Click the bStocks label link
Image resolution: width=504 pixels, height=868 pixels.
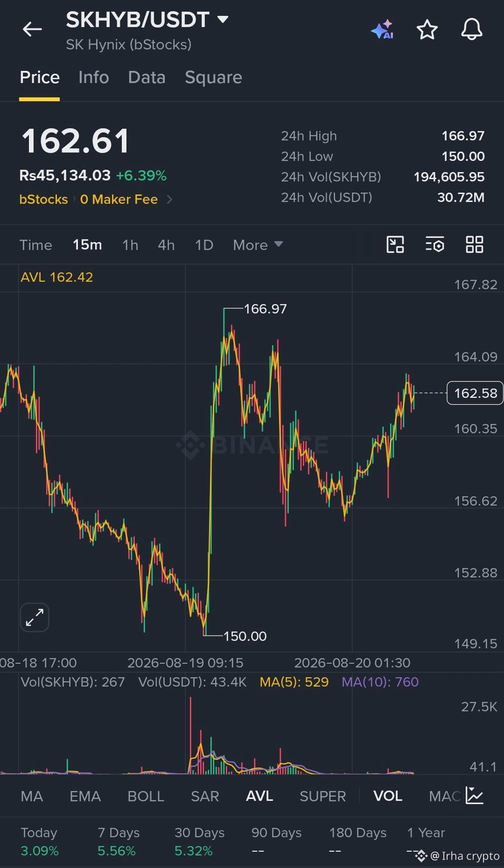click(x=43, y=200)
